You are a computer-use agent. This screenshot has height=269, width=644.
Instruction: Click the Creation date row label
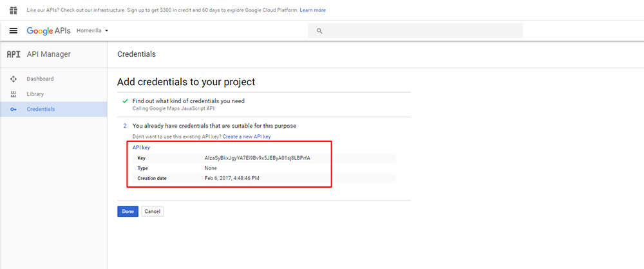point(152,178)
